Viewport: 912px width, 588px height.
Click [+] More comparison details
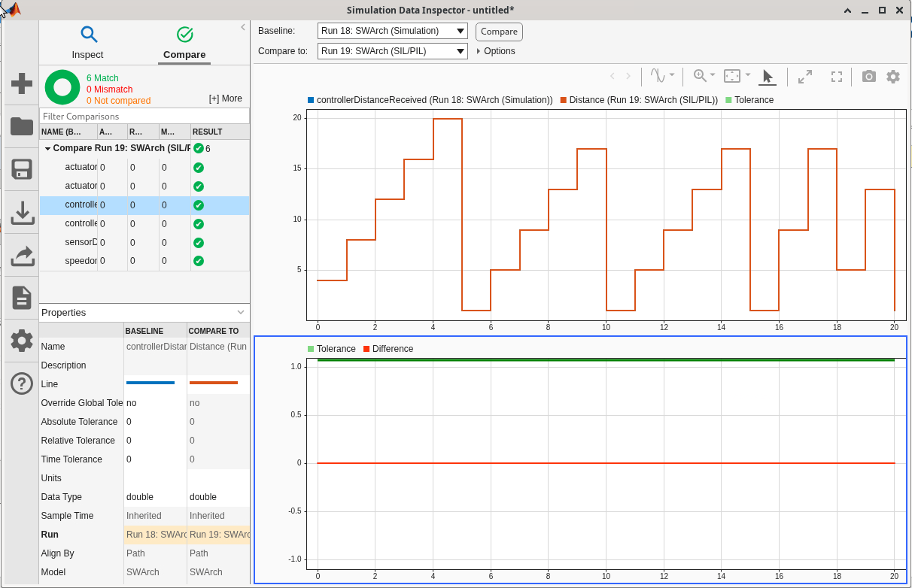(x=226, y=99)
